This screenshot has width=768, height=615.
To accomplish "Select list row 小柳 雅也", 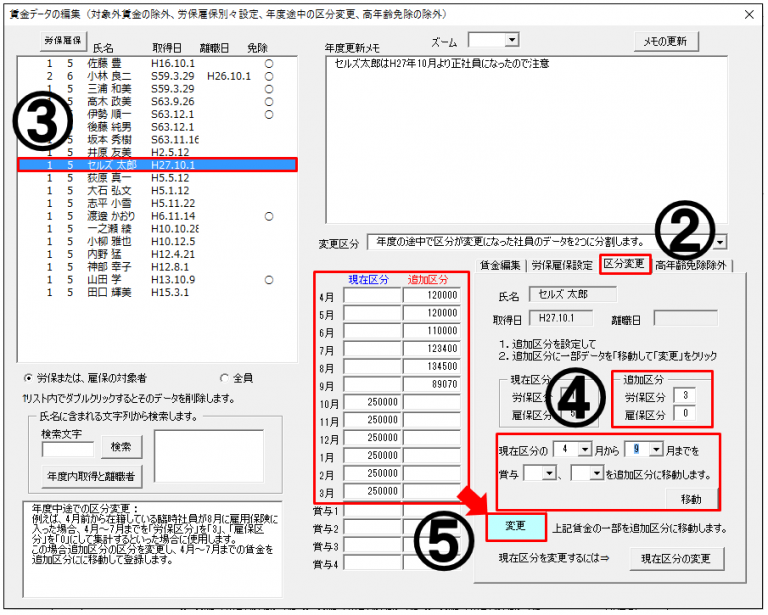I will pos(157,242).
